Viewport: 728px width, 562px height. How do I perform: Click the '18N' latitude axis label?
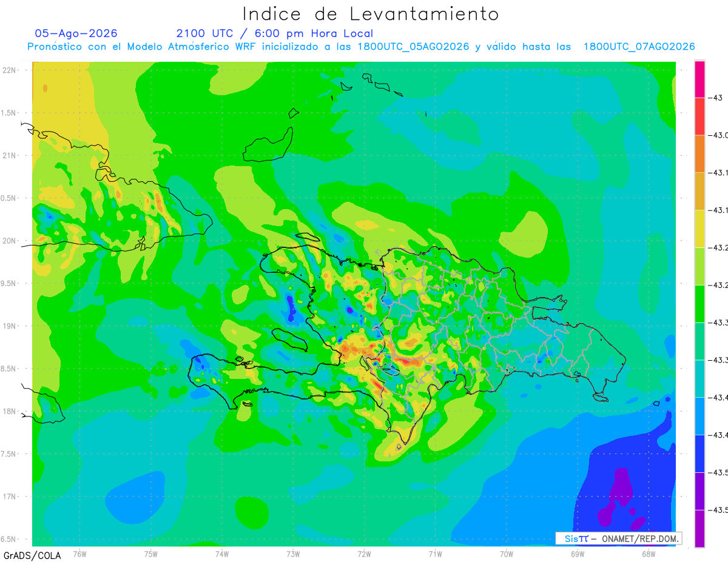click(10, 411)
